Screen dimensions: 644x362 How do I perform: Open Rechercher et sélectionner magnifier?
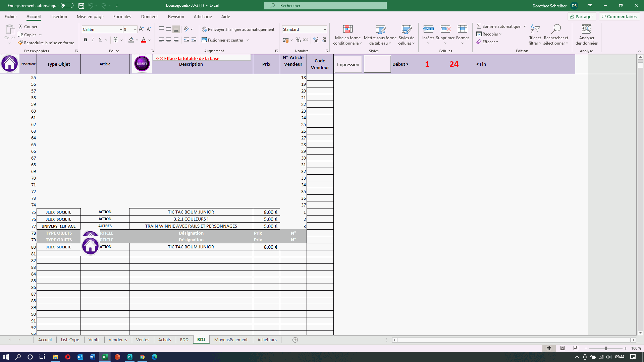pos(556,29)
